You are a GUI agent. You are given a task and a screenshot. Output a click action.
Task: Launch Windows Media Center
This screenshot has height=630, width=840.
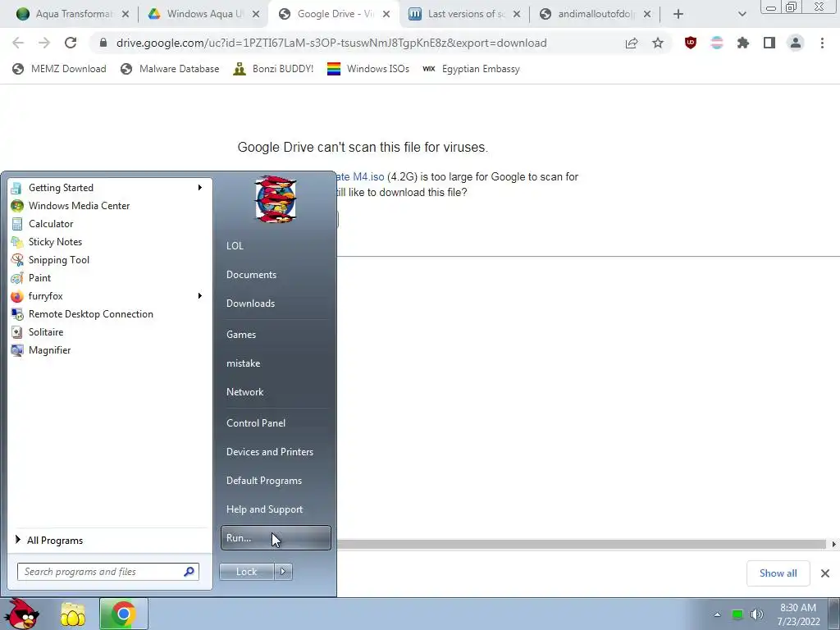(x=79, y=206)
